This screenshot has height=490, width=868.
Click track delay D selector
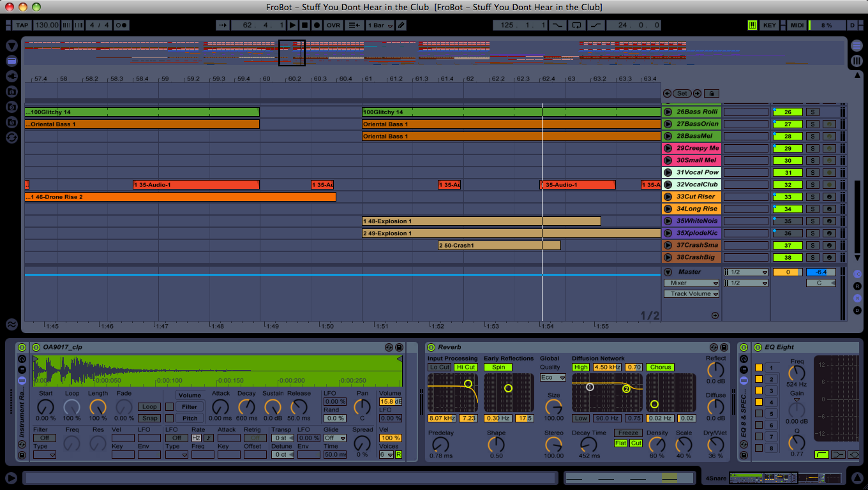[x=857, y=310]
